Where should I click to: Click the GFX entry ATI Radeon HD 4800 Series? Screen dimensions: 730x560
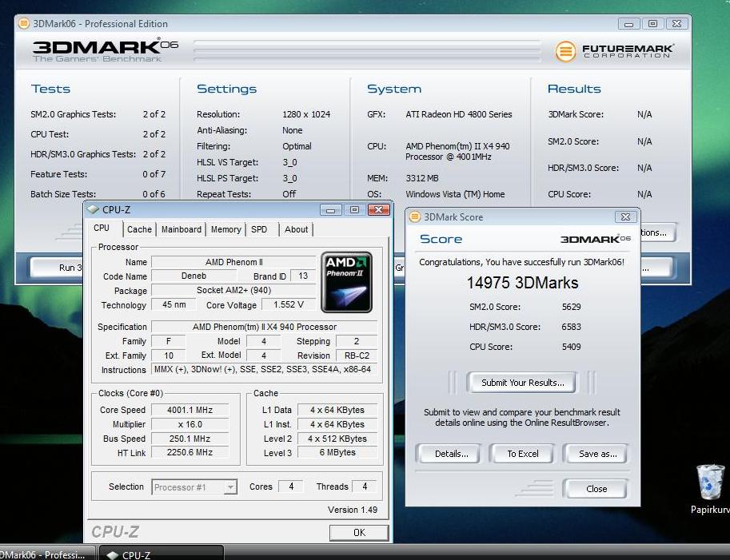click(x=459, y=114)
